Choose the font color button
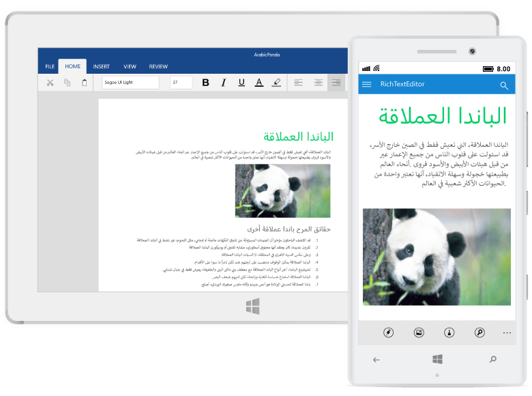This screenshot has width=532, height=396. point(259,83)
